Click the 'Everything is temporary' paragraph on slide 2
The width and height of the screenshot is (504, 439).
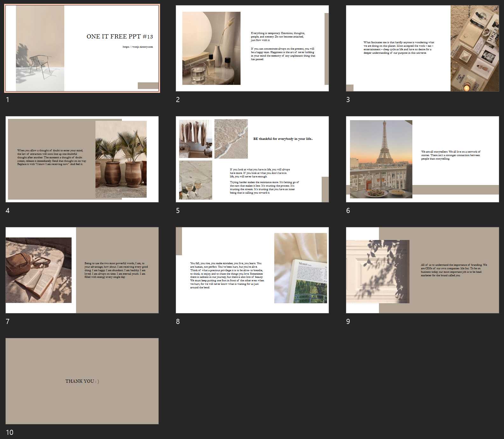pos(278,37)
